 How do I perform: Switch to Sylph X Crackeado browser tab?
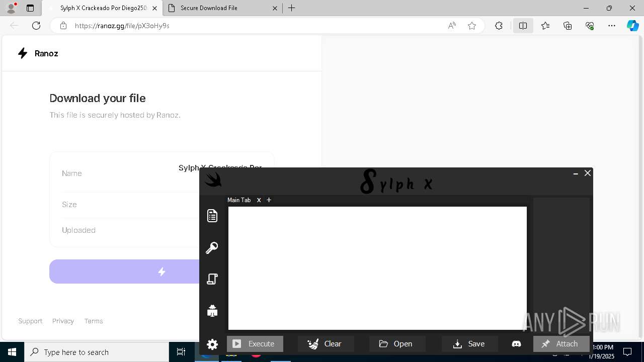[x=98, y=8]
